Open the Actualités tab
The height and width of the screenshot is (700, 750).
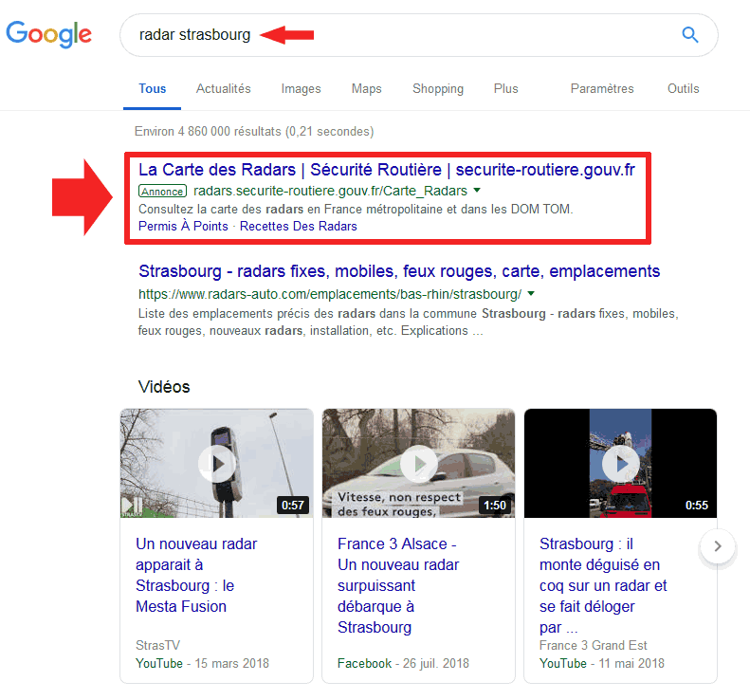[224, 88]
